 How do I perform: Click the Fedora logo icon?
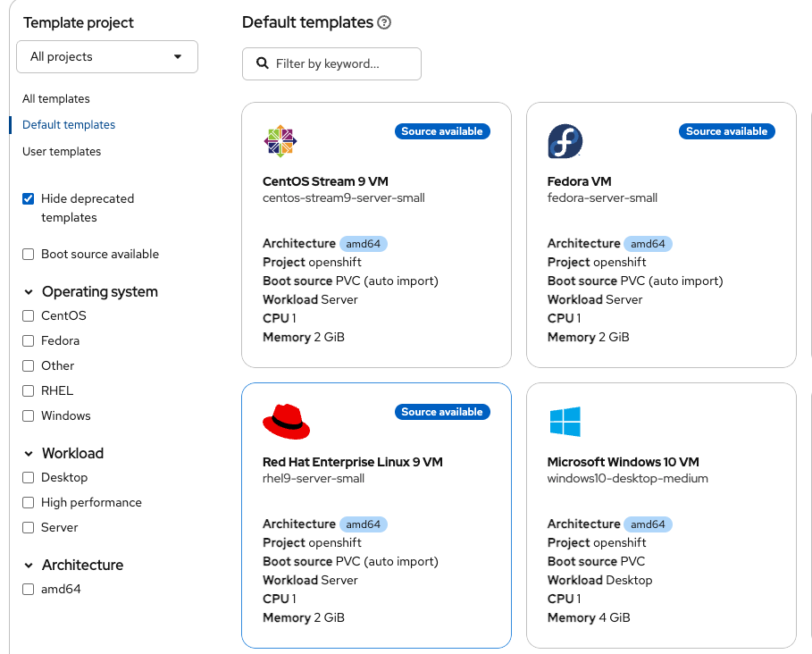(565, 141)
